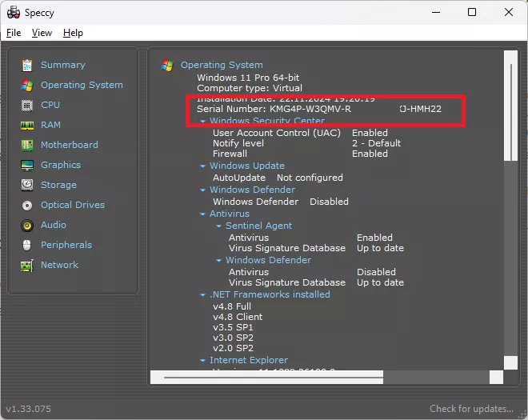Collapse .NET Frameworks installed section
Image resolution: width=528 pixels, height=420 pixels.
(x=203, y=295)
